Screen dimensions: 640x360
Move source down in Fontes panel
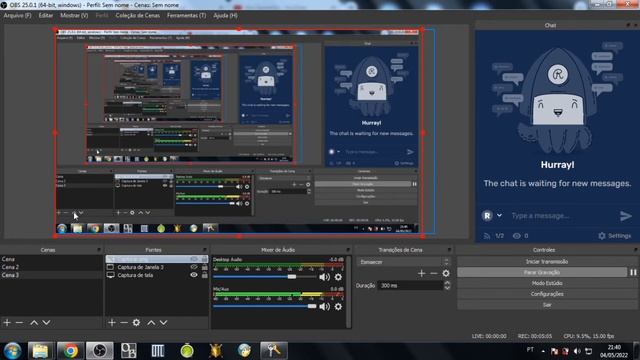tap(163, 323)
